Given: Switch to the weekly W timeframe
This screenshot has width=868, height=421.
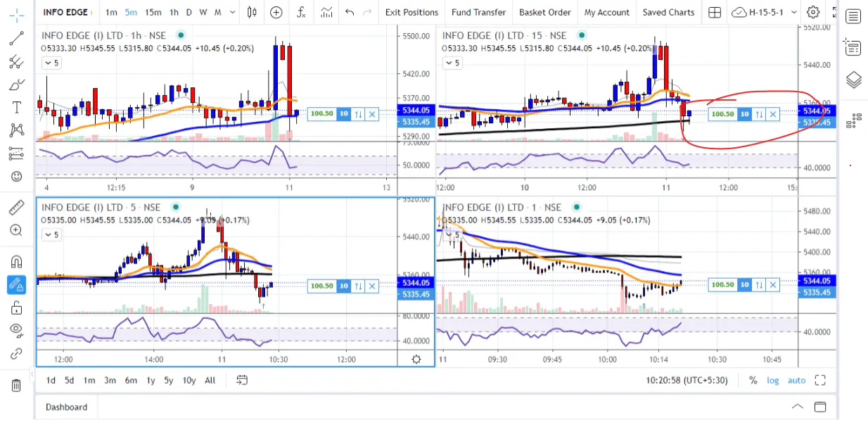Looking at the screenshot, I should click(x=203, y=12).
